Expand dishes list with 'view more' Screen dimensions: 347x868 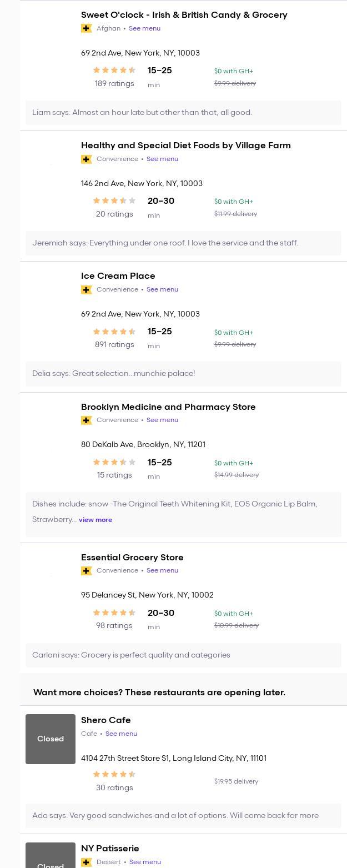point(95,520)
